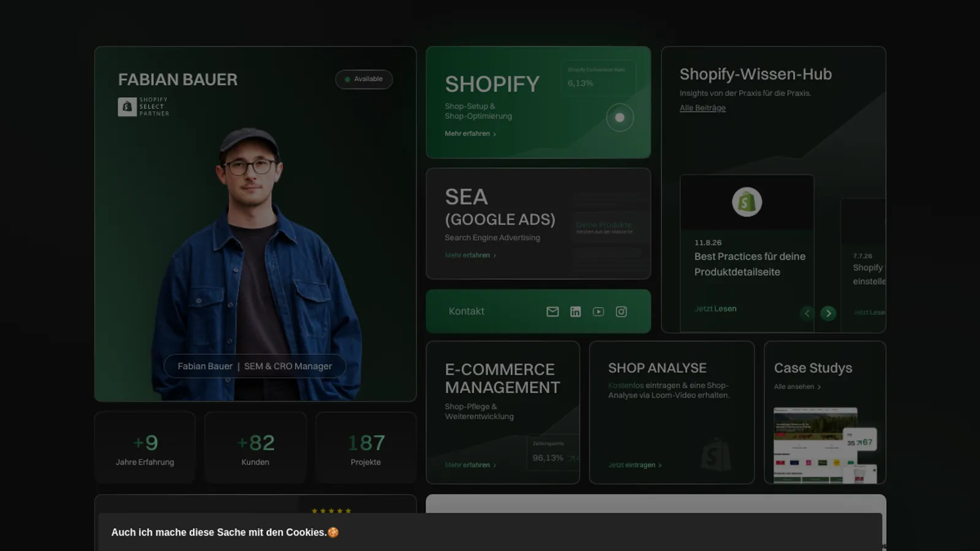
Task: Open Alle ansehen under Case Studys
Action: [797, 387]
